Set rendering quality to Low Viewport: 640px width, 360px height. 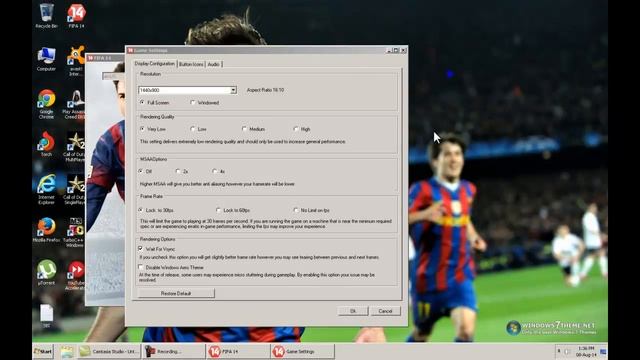[x=198, y=129]
